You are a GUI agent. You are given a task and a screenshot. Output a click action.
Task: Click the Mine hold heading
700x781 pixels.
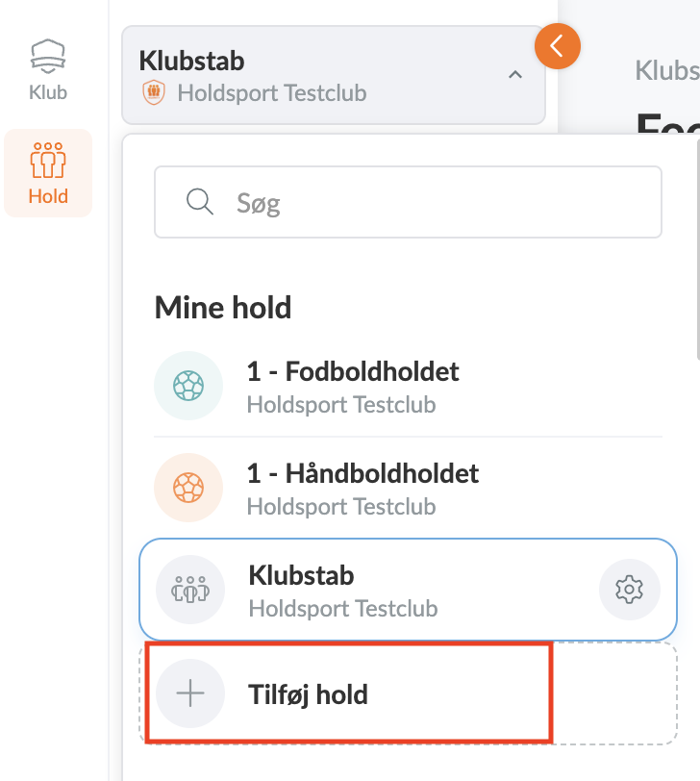tap(222, 308)
